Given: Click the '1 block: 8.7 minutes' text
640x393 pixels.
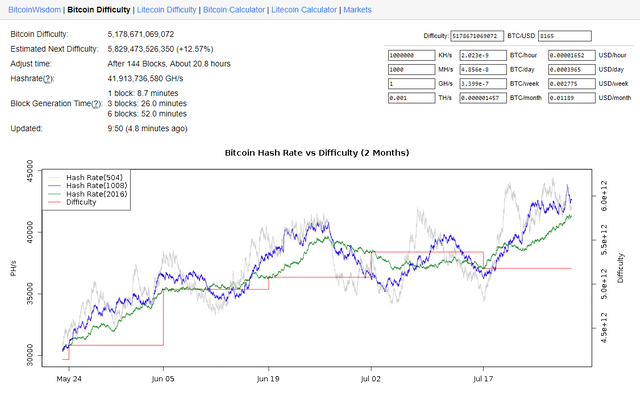Looking at the screenshot, I should click(x=143, y=93).
